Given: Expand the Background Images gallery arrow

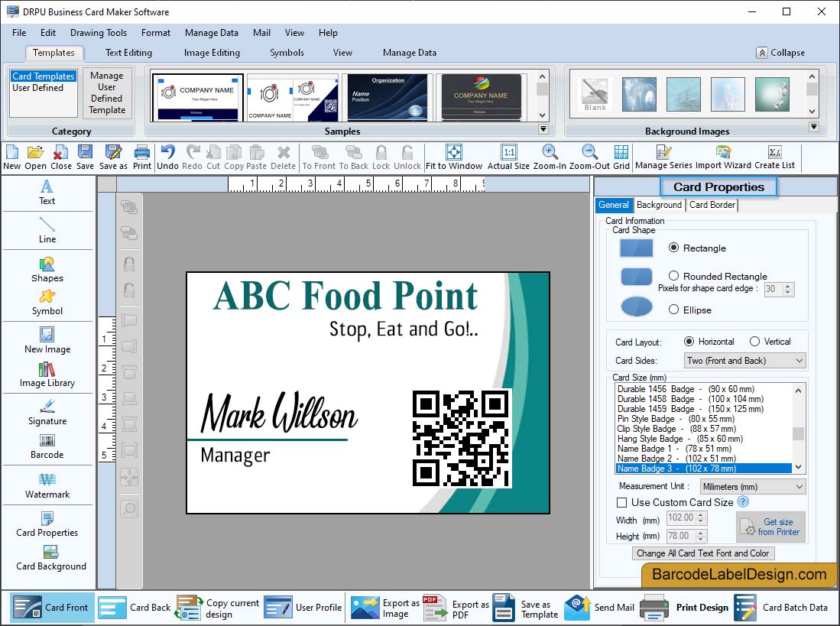Looking at the screenshot, I should click(814, 127).
